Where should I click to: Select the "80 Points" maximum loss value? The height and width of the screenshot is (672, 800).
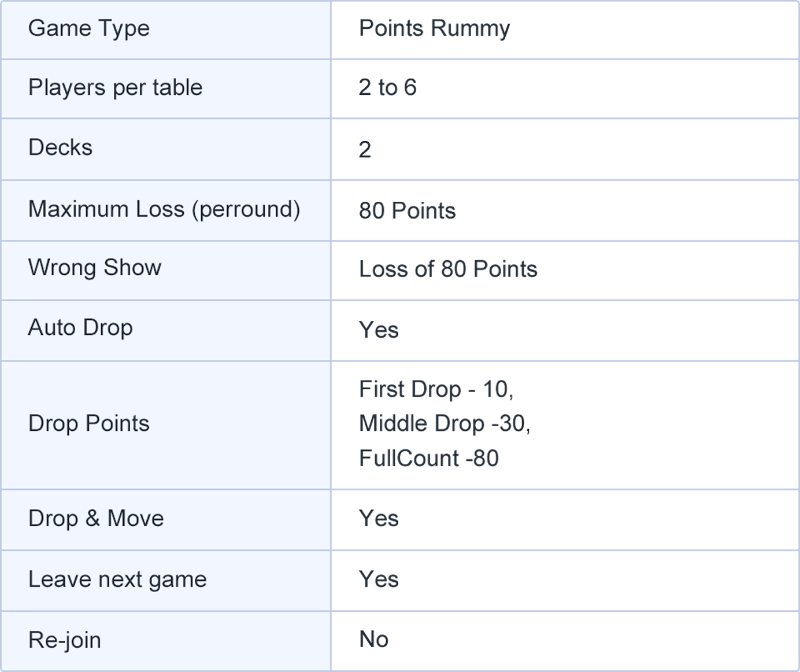407,211
